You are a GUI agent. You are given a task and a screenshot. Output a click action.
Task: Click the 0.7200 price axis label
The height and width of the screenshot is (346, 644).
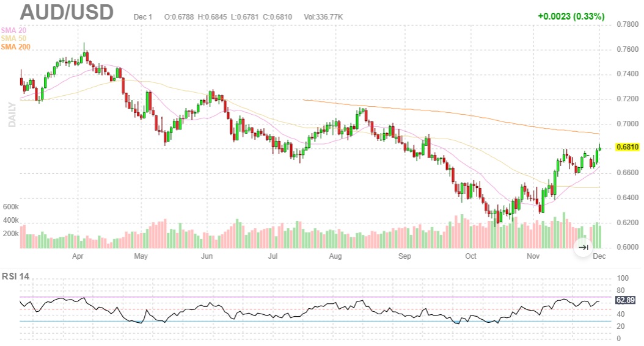pyautogui.click(x=628, y=99)
